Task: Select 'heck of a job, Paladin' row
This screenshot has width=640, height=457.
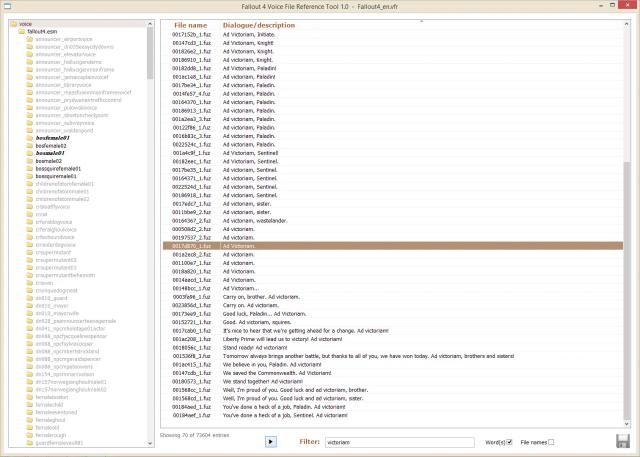Action: coord(393,407)
